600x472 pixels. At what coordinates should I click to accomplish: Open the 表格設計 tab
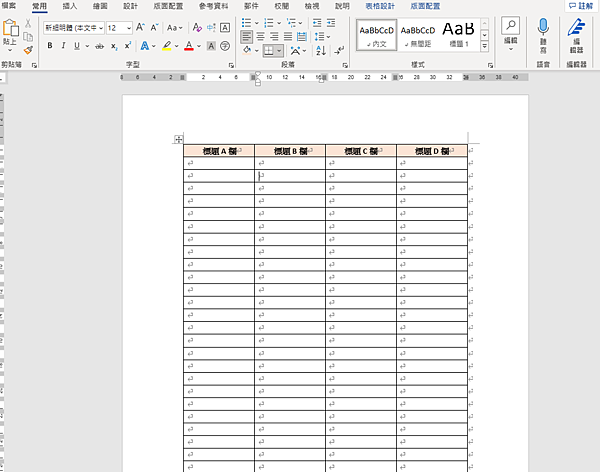coord(380,6)
